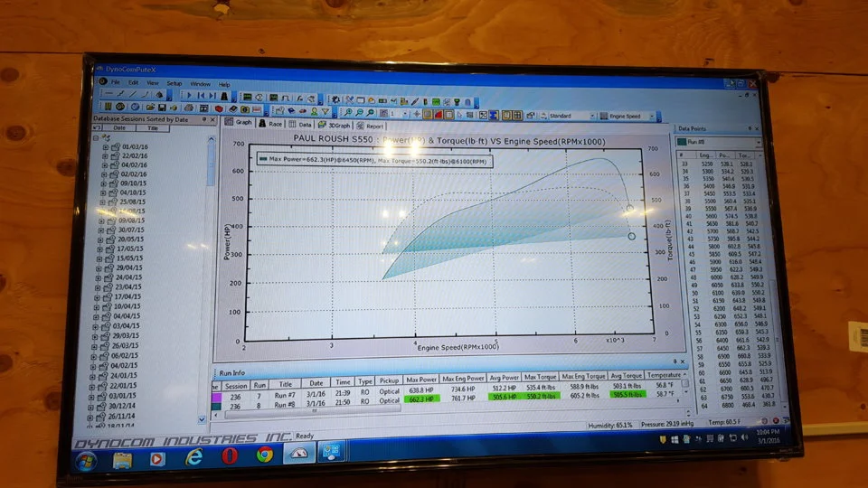868x488 pixels.
Task: Open File Explorer from the taskbar
Action: coord(122,460)
